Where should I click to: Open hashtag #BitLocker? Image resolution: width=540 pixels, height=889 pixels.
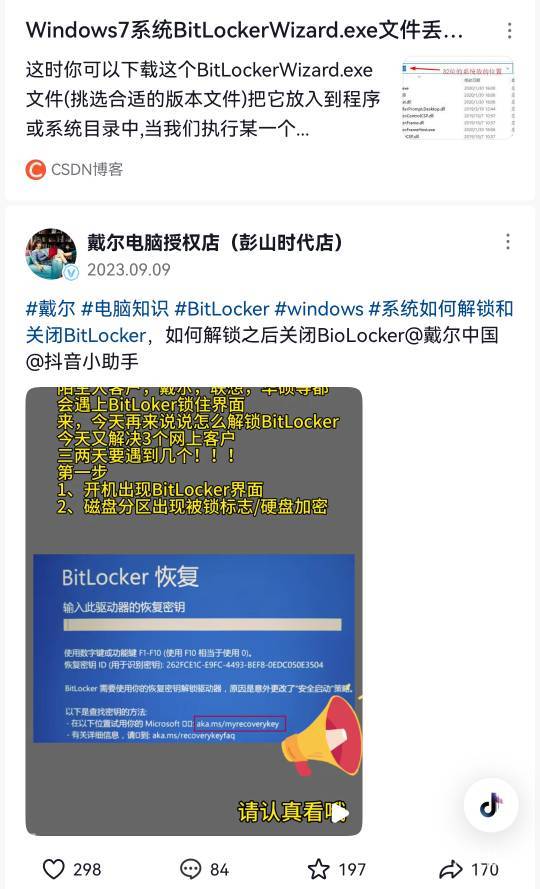point(222,308)
